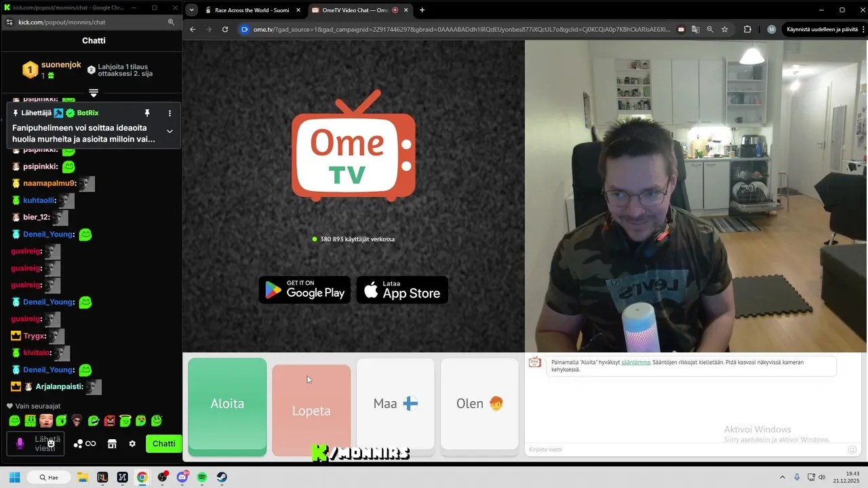Bookmark this page with star icon
This screenshot has width=868, height=488.
click(x=724, y=29)
